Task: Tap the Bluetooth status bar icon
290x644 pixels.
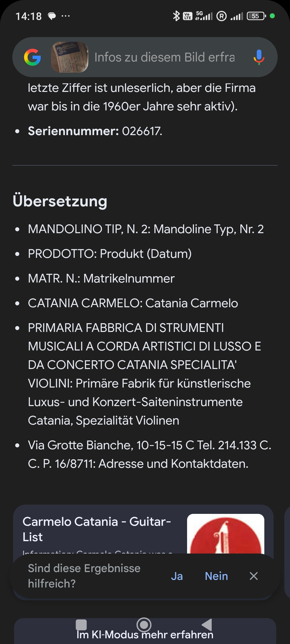Action: point(176,16)
